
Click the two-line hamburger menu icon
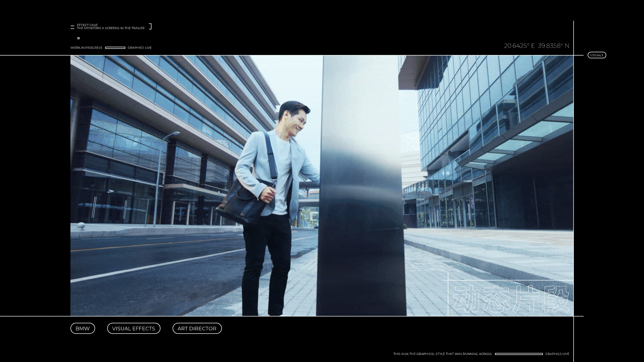click(72, 27)
